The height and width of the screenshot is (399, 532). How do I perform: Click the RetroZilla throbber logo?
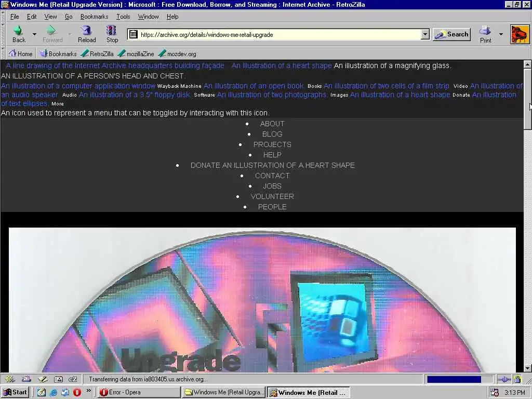coord(520,34)
